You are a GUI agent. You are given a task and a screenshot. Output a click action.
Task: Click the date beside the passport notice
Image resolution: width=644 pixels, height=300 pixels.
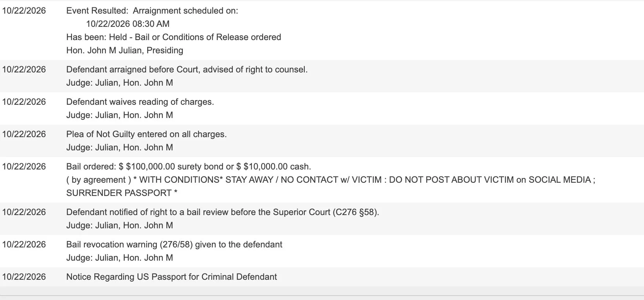(24, 277)
